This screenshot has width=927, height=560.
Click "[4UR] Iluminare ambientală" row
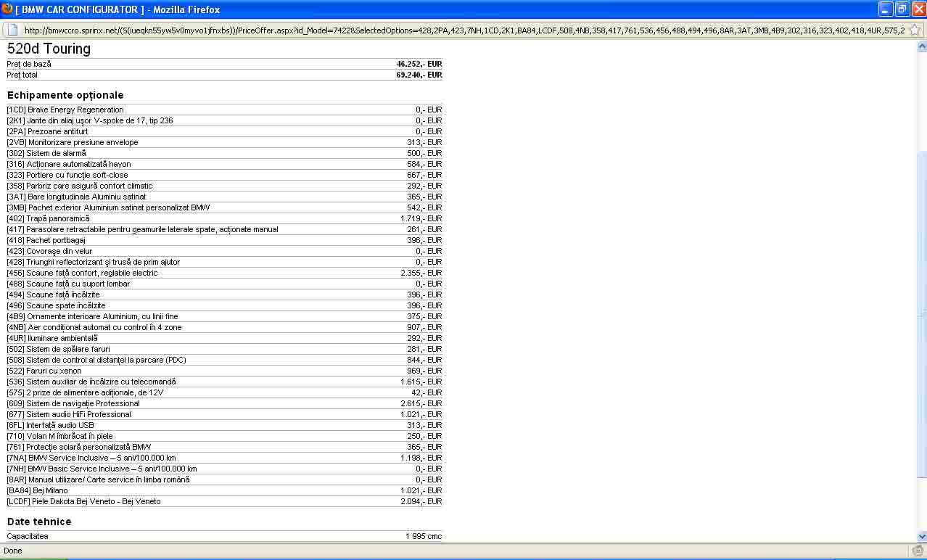224,338
